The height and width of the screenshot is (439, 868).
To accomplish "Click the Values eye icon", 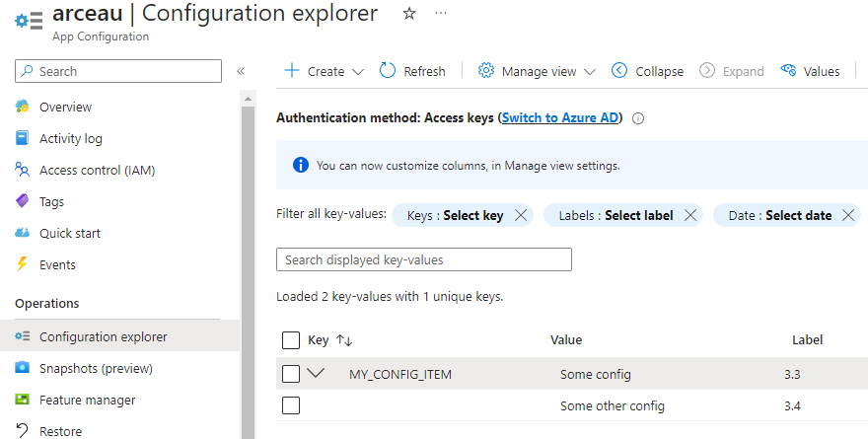I will [x=788, y=71].
